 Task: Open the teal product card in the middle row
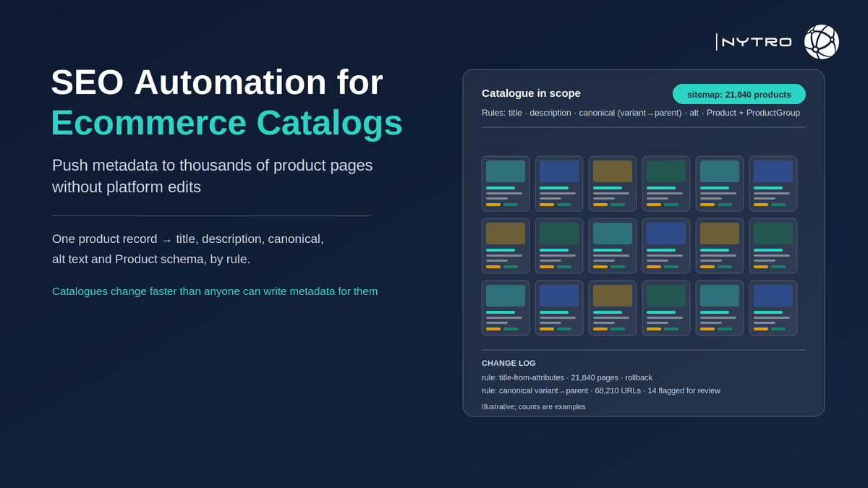tap(613, 246)
